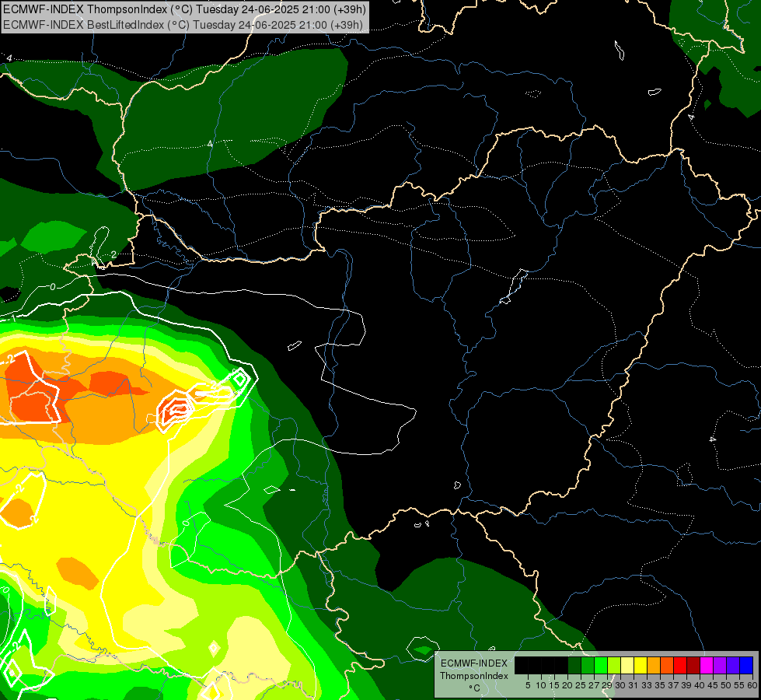
Task: Choose the purple legend swatch for 45–50
Action: click(x=720, y=665)
